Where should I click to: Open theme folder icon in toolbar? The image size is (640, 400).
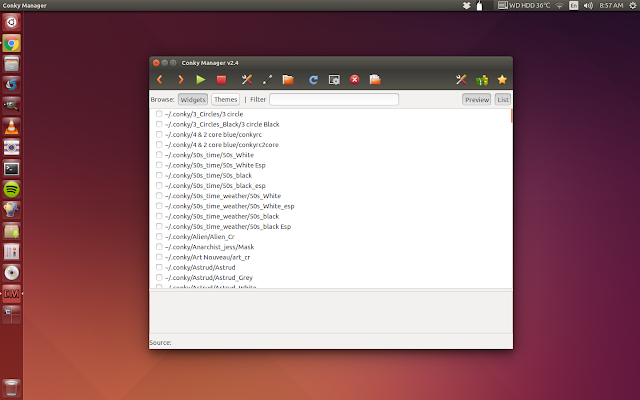click(288, 80)
